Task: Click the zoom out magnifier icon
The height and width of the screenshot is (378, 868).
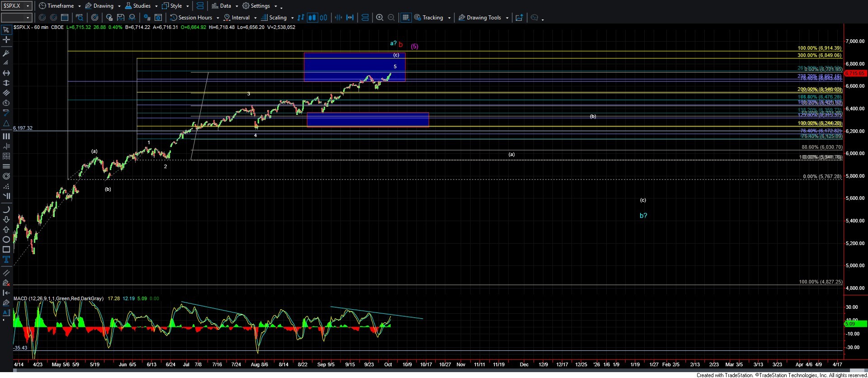Action: [392, 18]
